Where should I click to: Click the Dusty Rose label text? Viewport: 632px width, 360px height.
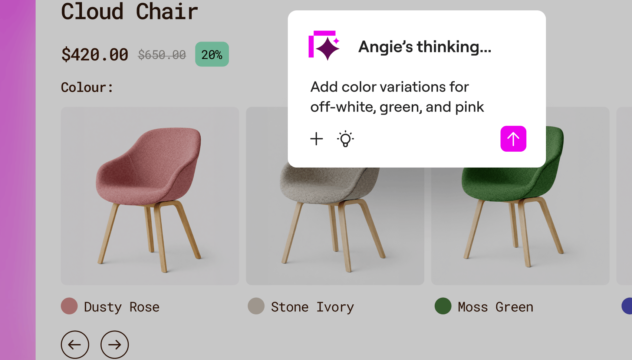pyautogui.click(x=122, y=307)
